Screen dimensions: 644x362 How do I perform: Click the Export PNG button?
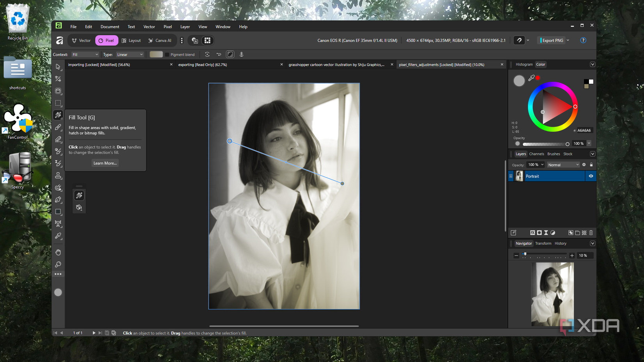(552, 40)
